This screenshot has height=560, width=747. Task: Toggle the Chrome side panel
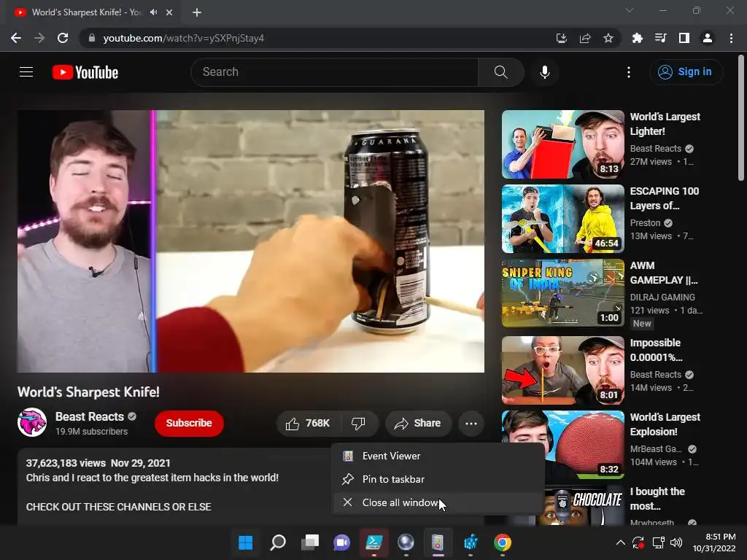[684, 38]
